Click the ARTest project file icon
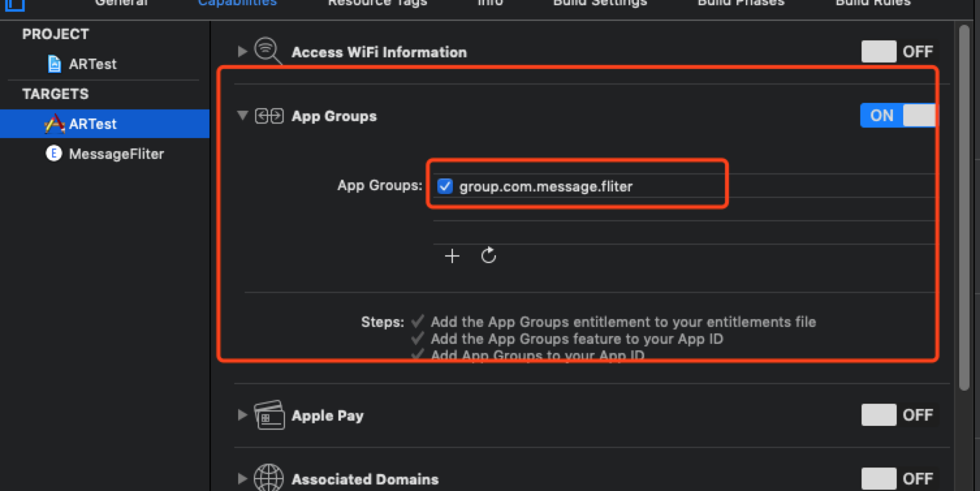The height and width of the screenshot is (491, 980). pos(55,64)
